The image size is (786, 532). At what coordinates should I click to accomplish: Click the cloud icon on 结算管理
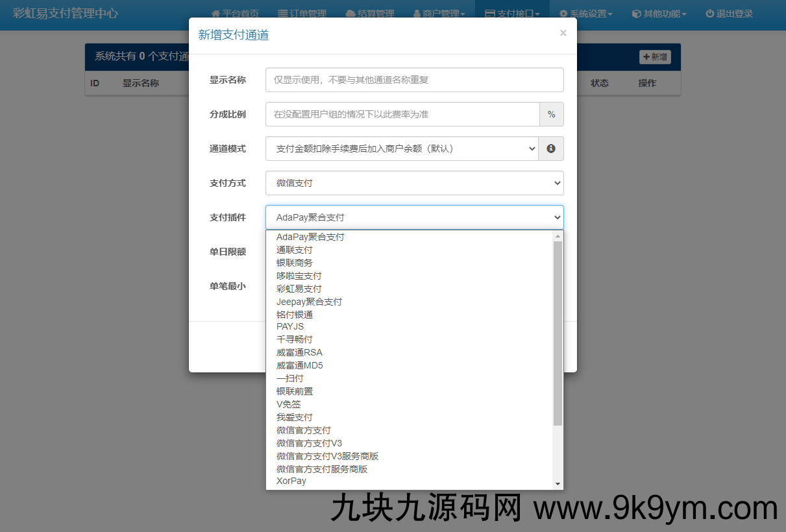(x=349, y=12)
